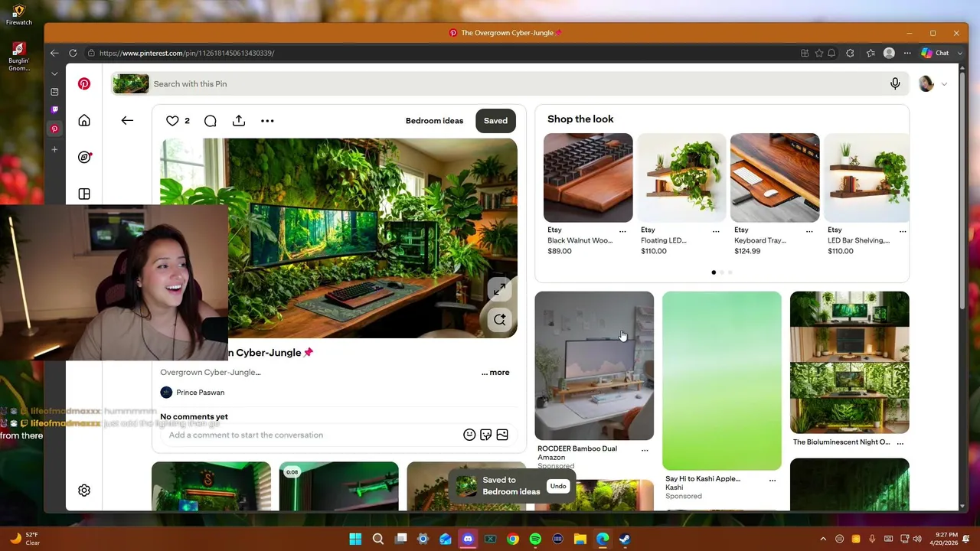This screenshot has width=980, height=551.
Task: Open options for Keyboard Tray Etsy product
Action: tap(809, 230)
